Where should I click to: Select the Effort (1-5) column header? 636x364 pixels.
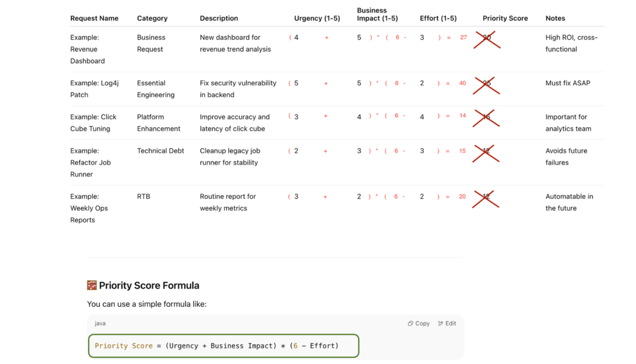click(438, 19)
